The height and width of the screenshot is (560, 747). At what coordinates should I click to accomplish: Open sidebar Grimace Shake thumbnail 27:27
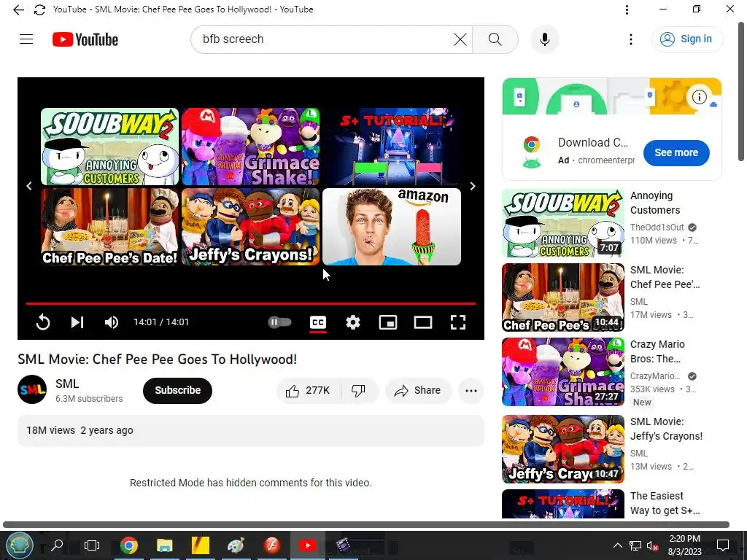click(x=562, y=372)
